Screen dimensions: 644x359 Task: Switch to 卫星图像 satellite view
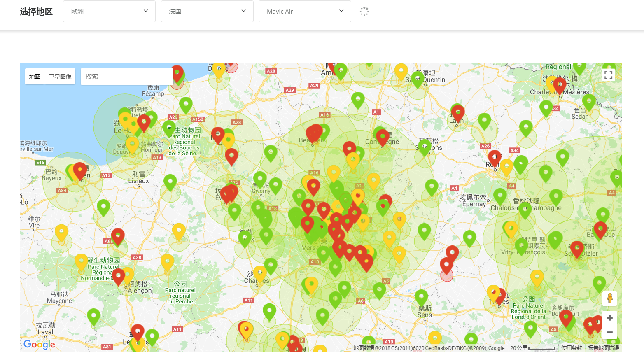(x=60, y=77)
